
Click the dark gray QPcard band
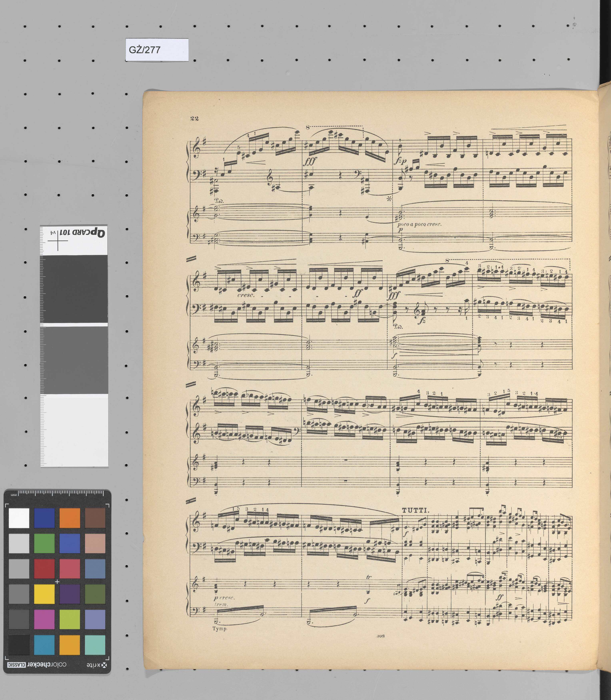74,289
